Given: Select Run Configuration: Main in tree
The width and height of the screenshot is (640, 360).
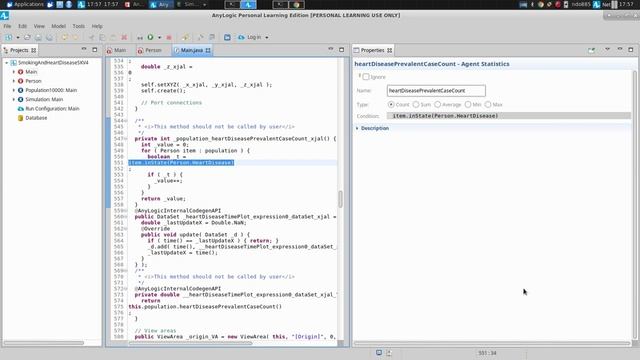Looking at the screenshot, I should 52,109.
